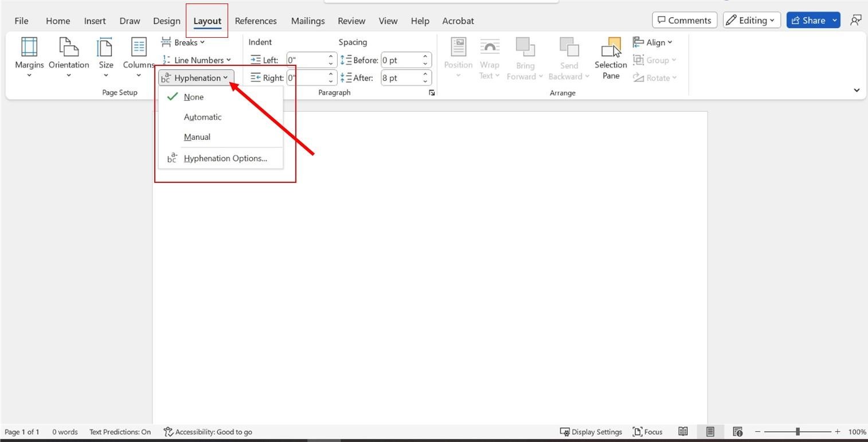This screenshot has height=442, width=868.
Task: Click the Share button
Action: [807, 20]
